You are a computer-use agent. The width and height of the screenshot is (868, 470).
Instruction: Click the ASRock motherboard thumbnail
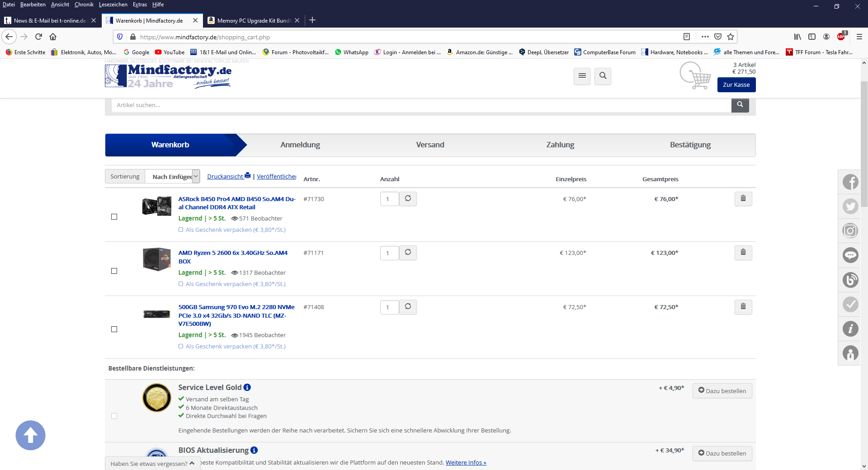(157, 206)
